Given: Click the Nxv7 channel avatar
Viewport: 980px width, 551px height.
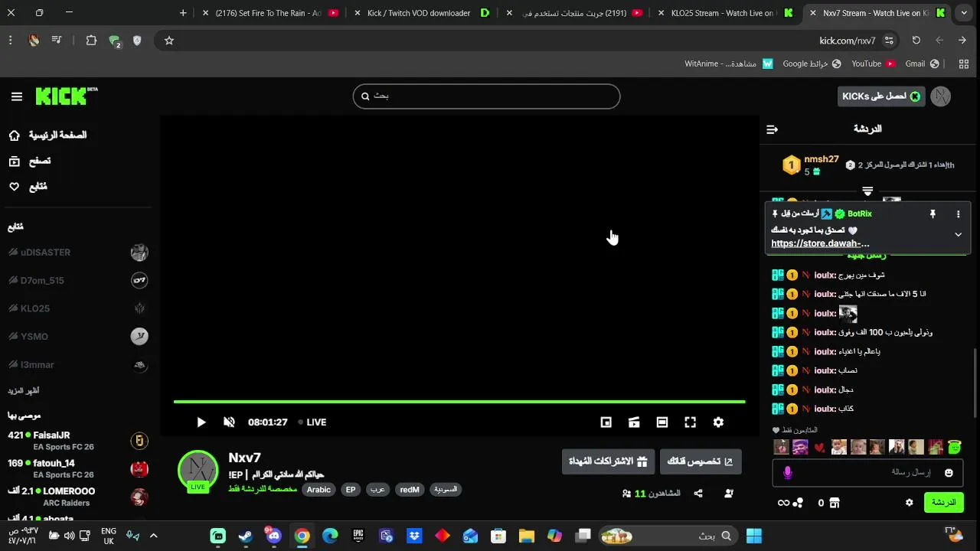Looking at the screenshot, I should pos(198,470).
